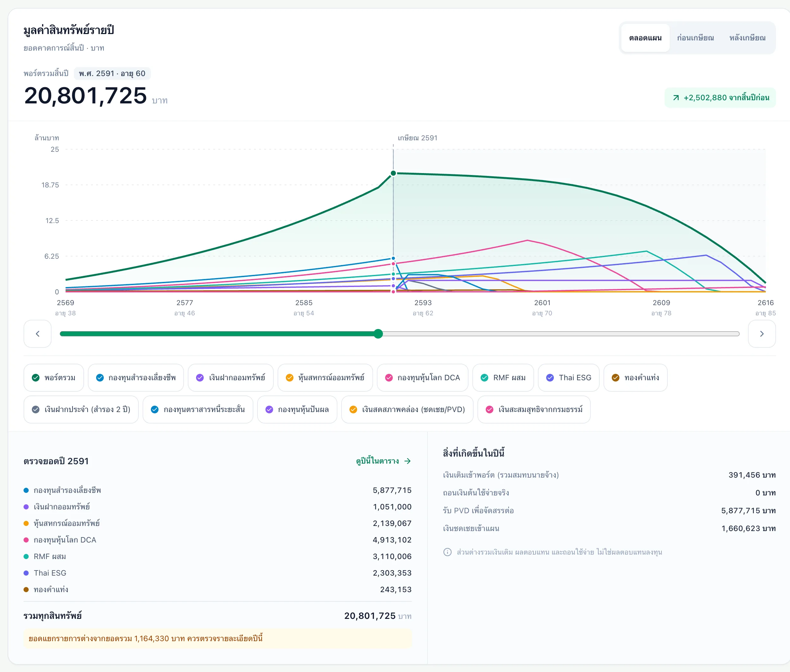Click ทองคำแท่ง value 243,153

pos(396,589)
